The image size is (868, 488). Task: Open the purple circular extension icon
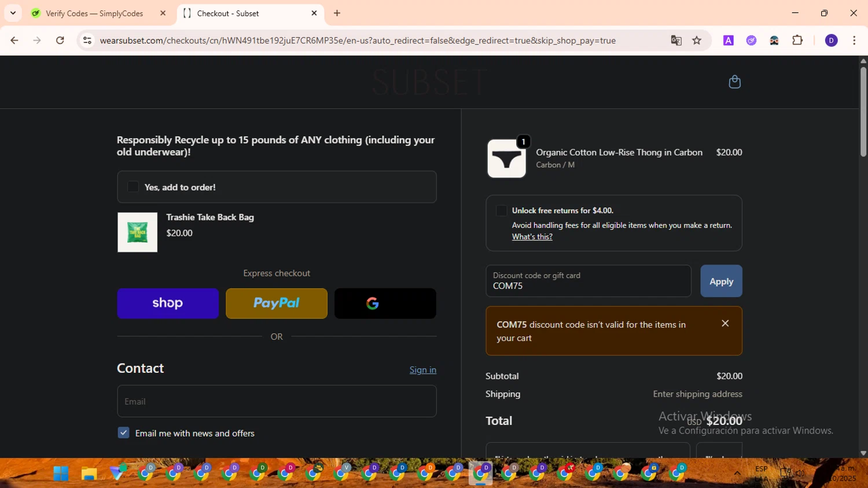pos(751,41)
